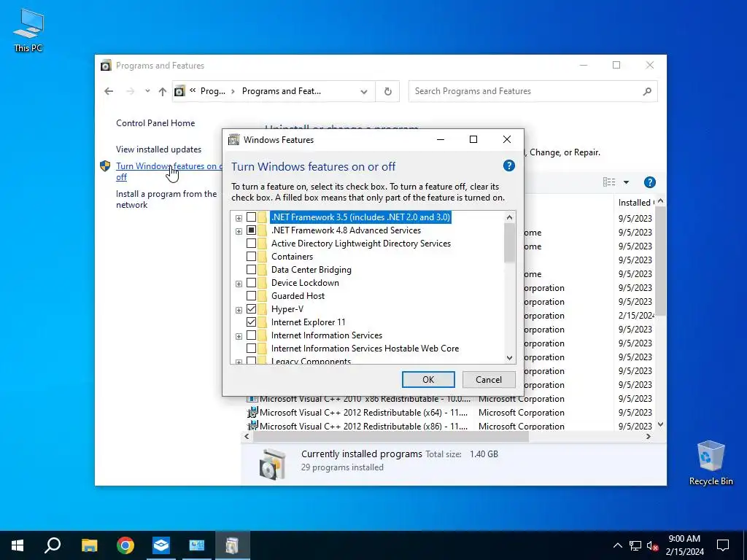
Task: Click the search magnifier in search box
Action: 646,91
